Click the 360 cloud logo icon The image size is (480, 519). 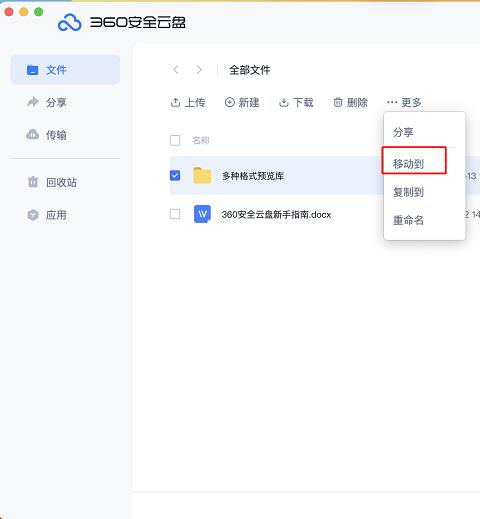click(69, 22)
